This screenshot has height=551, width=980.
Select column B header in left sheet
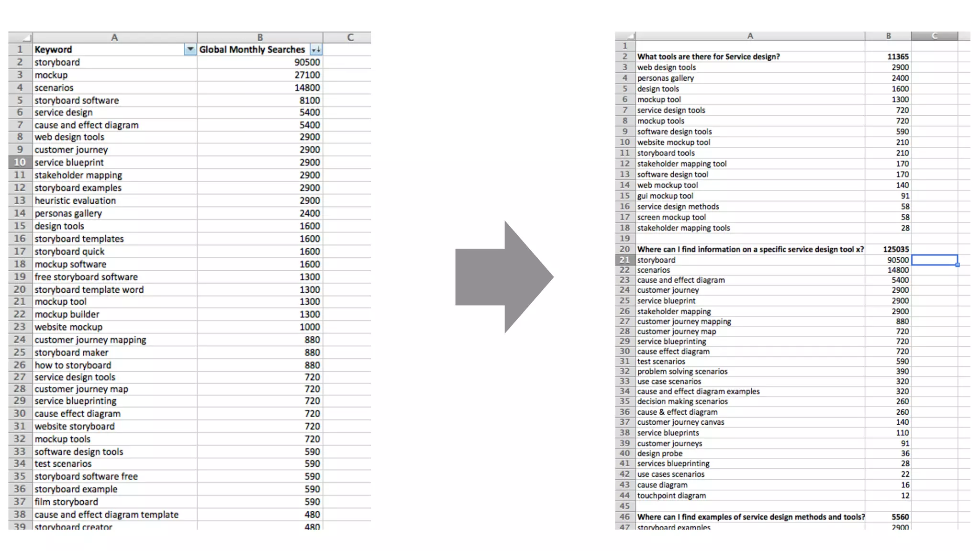click(x=260, y=37)
